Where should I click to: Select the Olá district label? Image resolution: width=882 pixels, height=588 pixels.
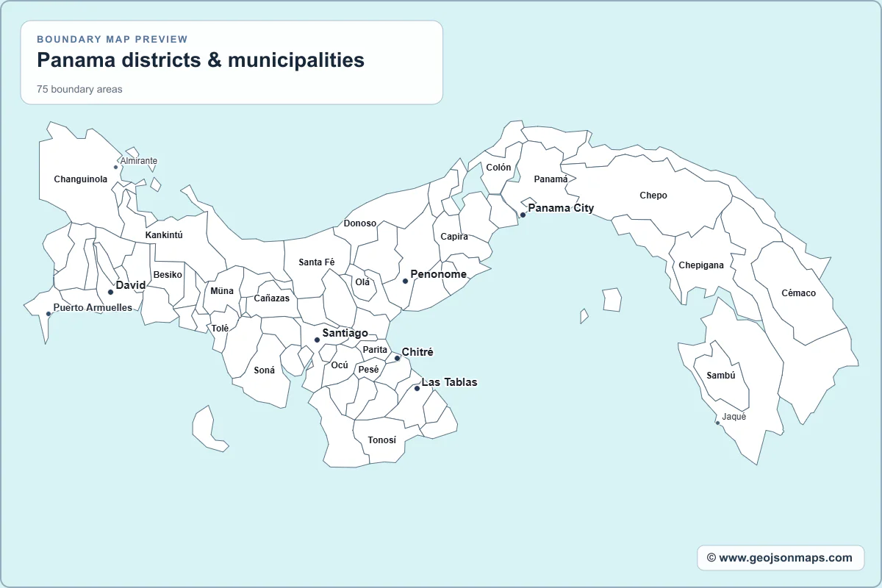point(363,282)
